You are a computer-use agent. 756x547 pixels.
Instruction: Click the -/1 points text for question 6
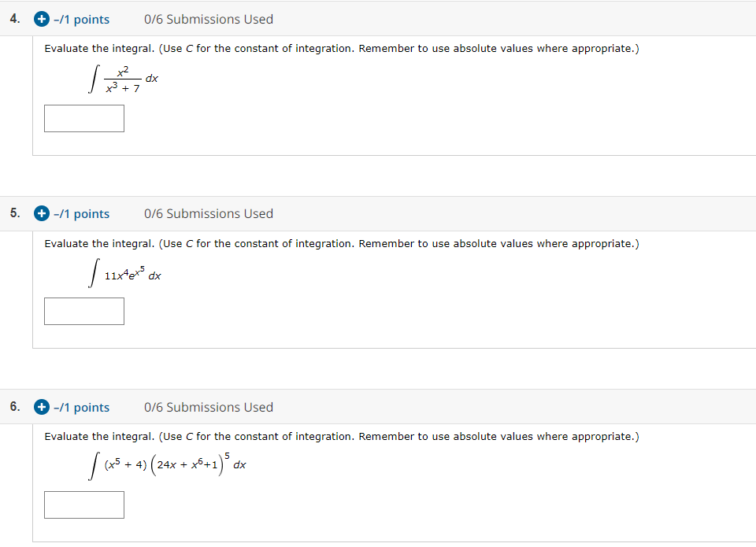point(82,407)
